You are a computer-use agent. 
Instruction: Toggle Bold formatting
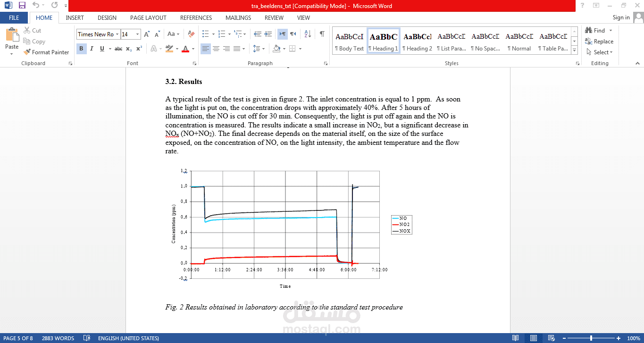pos(81,49)
